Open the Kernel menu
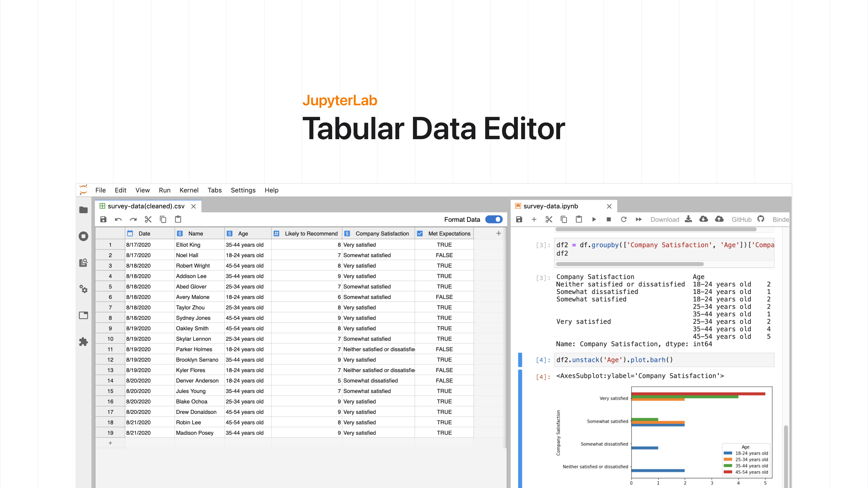 (x=189, y=190)
